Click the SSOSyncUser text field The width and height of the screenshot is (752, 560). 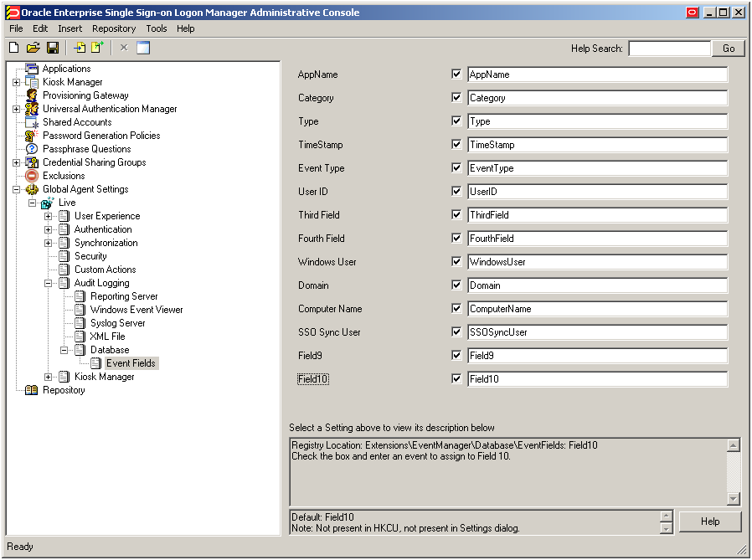pyautogui.click(x=597, y=332)
